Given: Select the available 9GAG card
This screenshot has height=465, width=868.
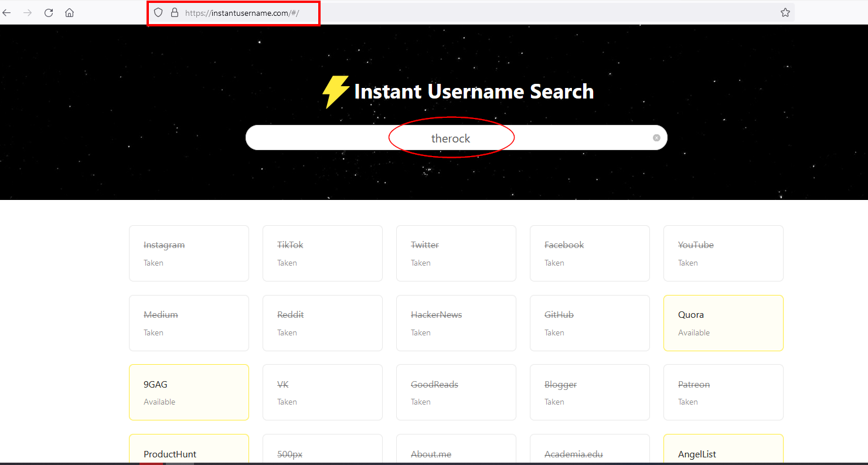Looking at the screenshot, I should [x=189, y=392].
